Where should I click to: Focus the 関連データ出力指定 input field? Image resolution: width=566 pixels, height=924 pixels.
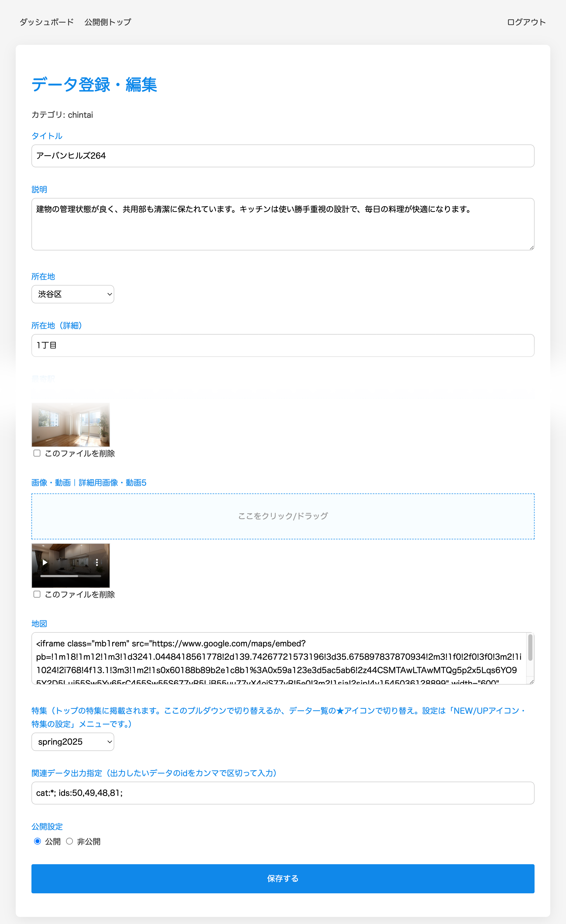point(283,793)
